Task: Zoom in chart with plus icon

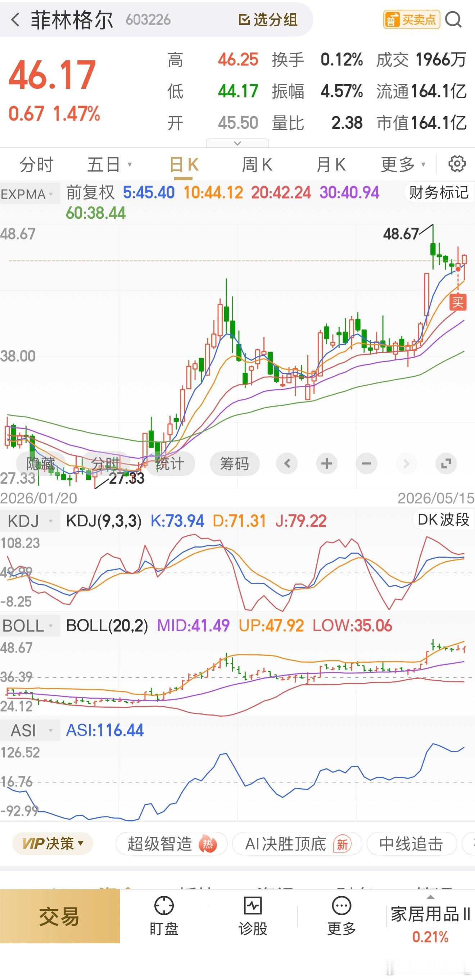Action: click(327, 463)
